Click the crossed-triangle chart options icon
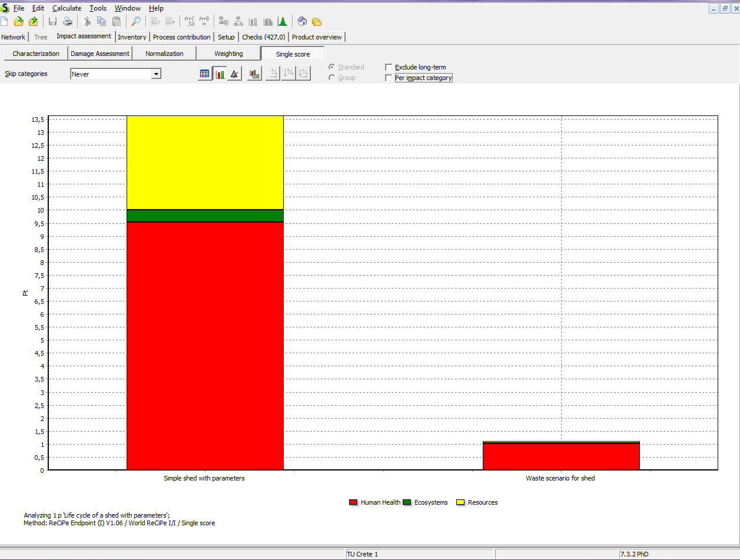This screenshot has width=740, height=560. click(234, 74)
